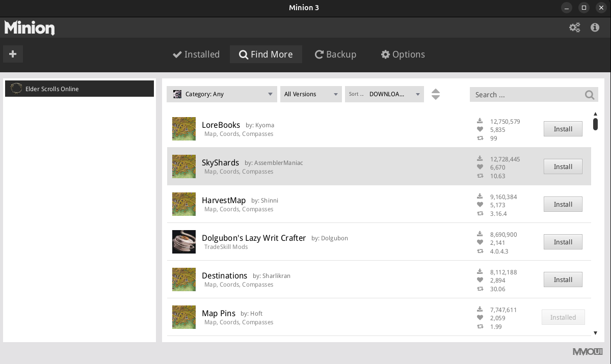
Task: Click HarvestMap addon thumbnail
Action: pyautogui.click(x=184, y=204)
